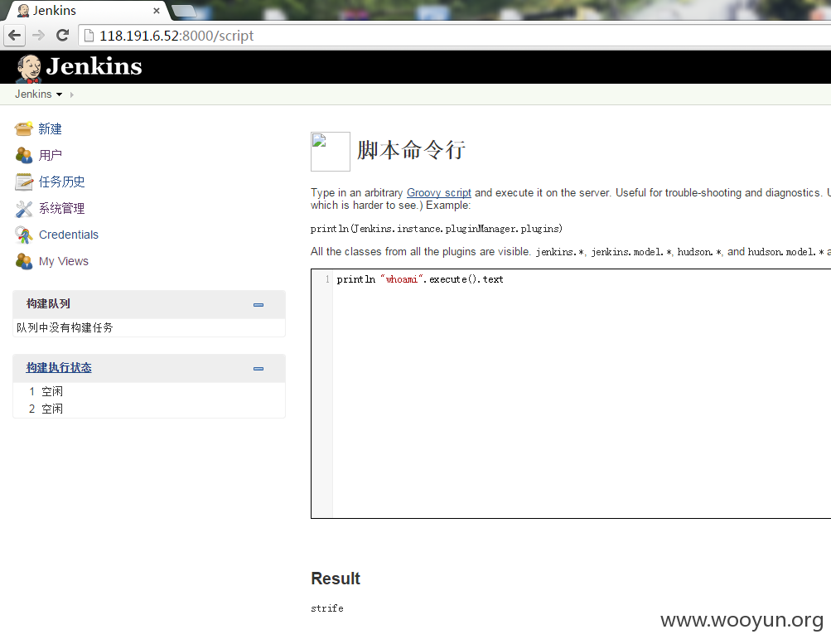Click the 任务历史 notepad icon
The image size is (831, 644).
[x=24, y=182]
